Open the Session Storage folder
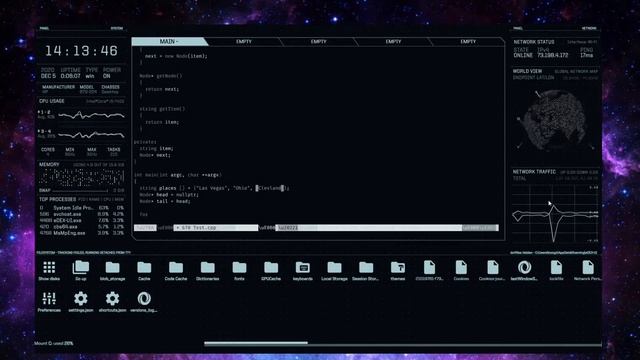 (366, 268)
